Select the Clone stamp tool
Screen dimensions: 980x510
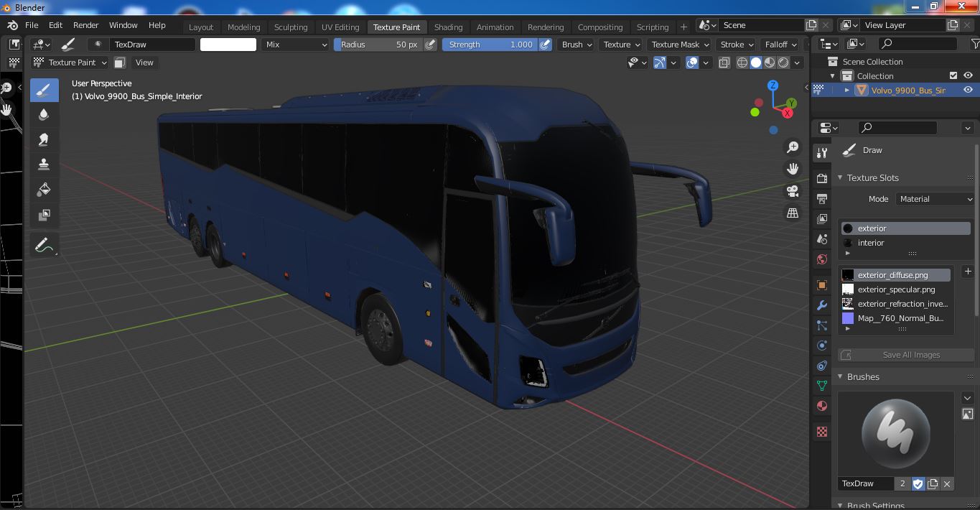click(x=44, y=164)
